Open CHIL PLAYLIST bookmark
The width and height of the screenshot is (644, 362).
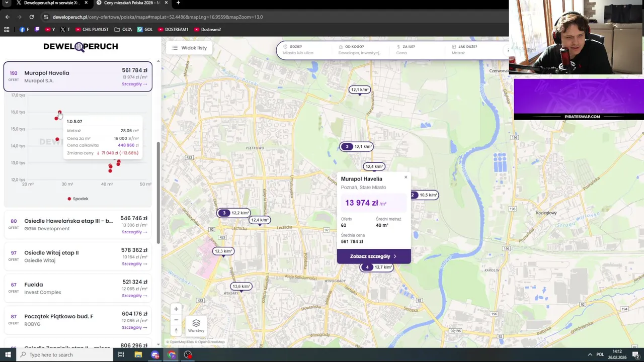pos(92,30)
